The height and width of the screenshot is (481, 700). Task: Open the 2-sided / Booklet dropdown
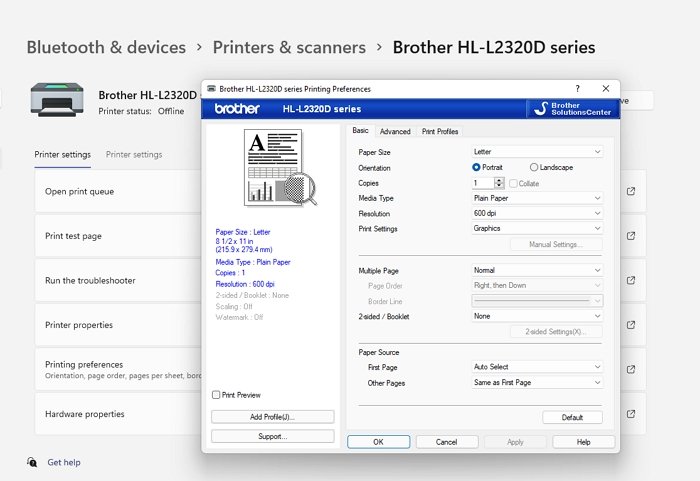pos(537,316)
